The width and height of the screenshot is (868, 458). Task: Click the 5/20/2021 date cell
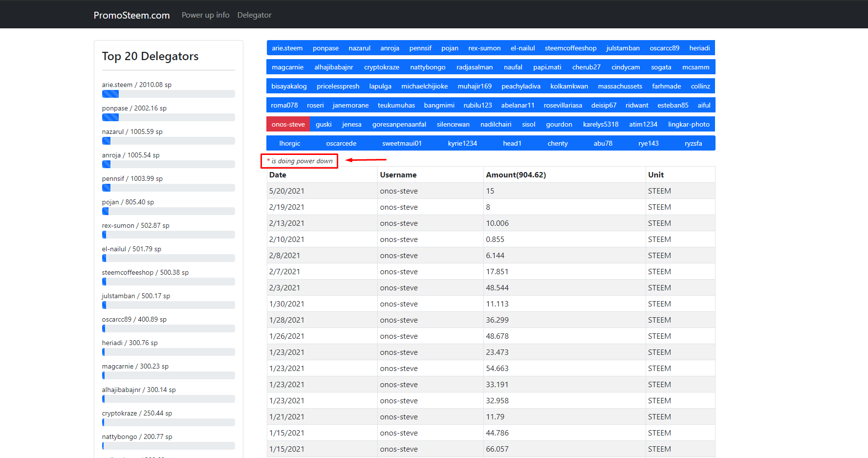[x=322, y=191]
